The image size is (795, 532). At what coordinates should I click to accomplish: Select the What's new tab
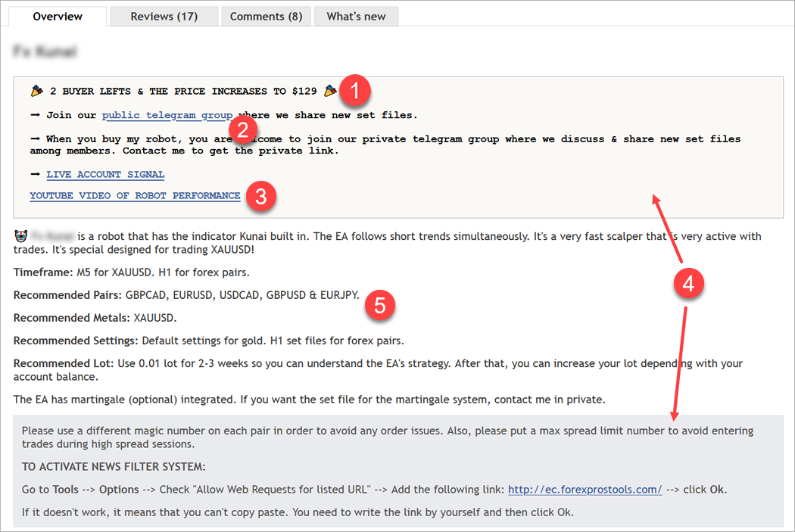[x=356, y=16]
